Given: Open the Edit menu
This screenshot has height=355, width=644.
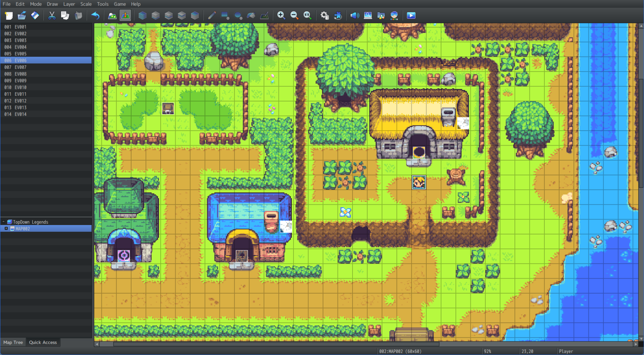Looking at the screenshot, I should [x=20, y=4].
